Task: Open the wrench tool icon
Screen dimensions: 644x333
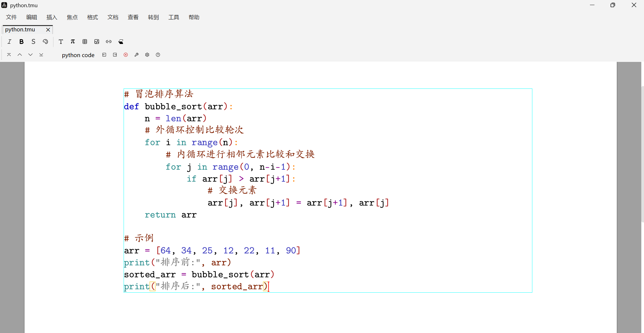Action: click(x=136, y=55)
